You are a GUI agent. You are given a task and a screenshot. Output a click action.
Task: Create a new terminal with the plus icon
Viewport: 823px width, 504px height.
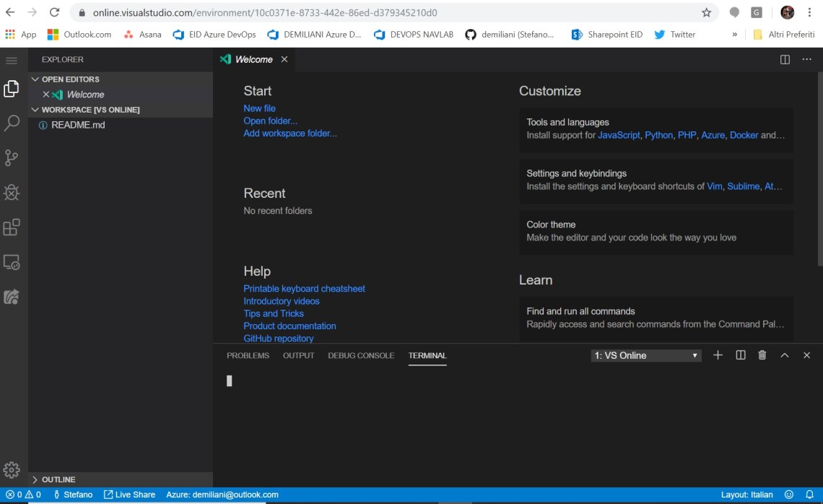(718, 355)
